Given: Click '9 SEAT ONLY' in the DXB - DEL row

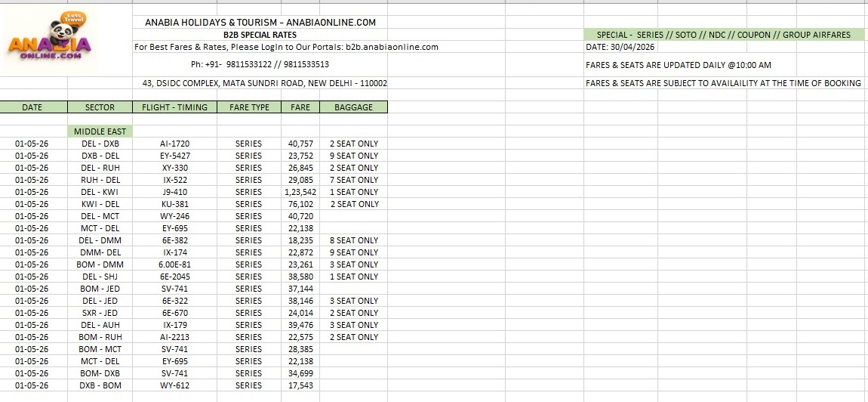Looking at the screenshot, I should [354, 156].
